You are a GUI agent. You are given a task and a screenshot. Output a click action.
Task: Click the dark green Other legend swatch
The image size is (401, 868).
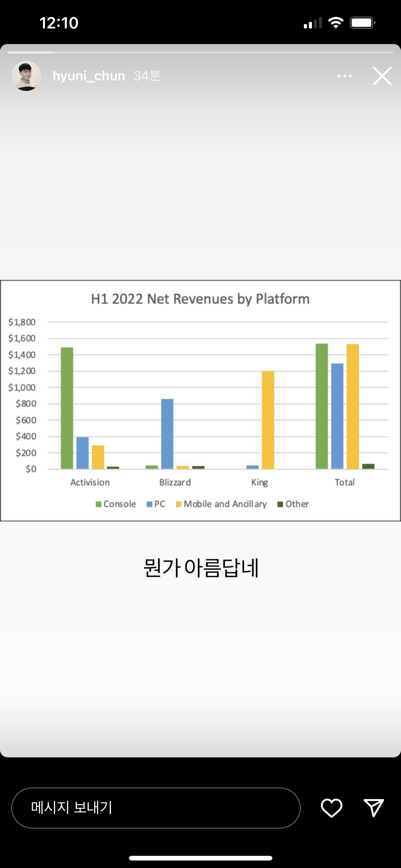click(x=280, y=504)
